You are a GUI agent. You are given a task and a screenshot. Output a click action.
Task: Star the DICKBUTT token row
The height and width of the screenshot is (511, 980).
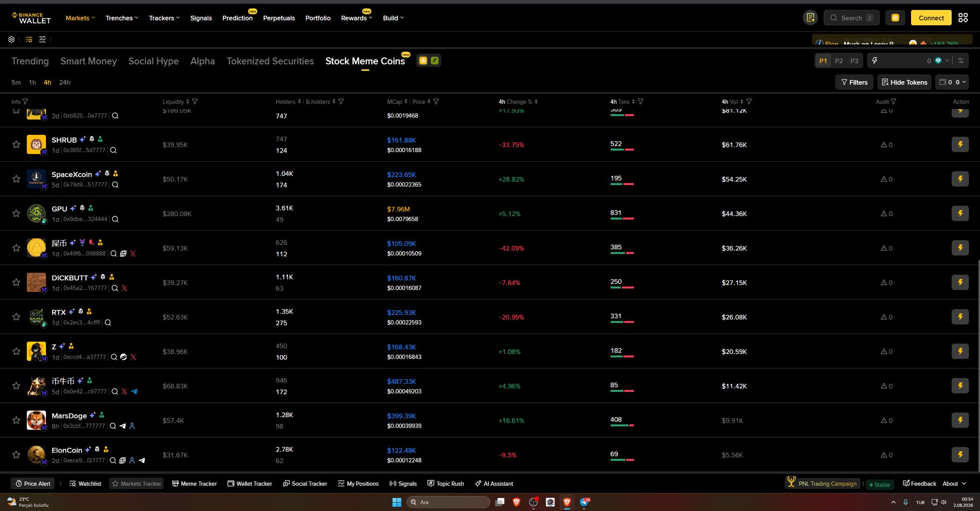coord(16,282)
